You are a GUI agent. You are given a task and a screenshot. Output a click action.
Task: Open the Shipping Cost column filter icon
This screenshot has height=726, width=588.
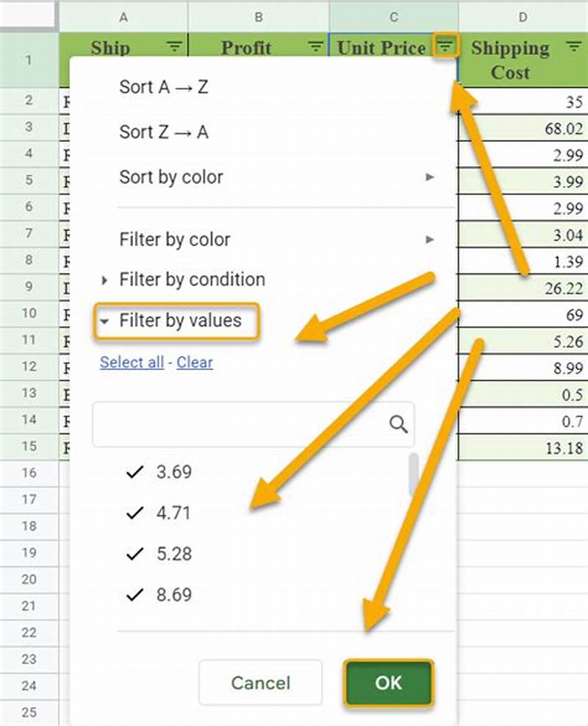(x=574, y=47)
